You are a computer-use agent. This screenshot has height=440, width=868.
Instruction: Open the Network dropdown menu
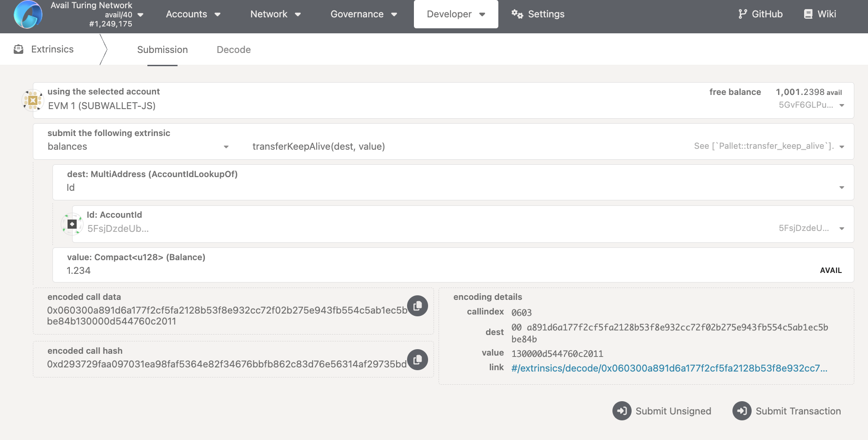click(275, 14)
